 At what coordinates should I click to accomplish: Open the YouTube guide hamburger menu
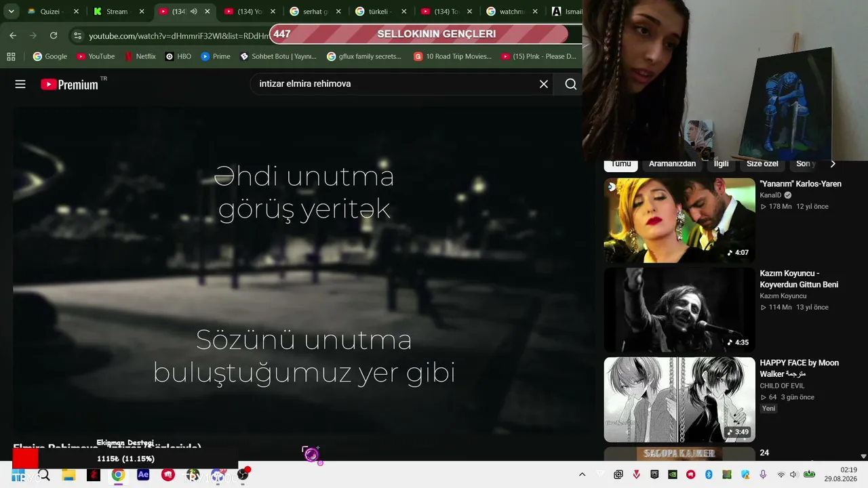click(x=20, y=84)
